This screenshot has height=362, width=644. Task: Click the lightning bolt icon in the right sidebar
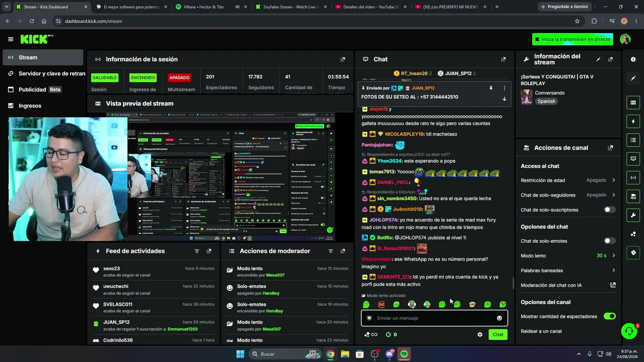click(633, 121)
